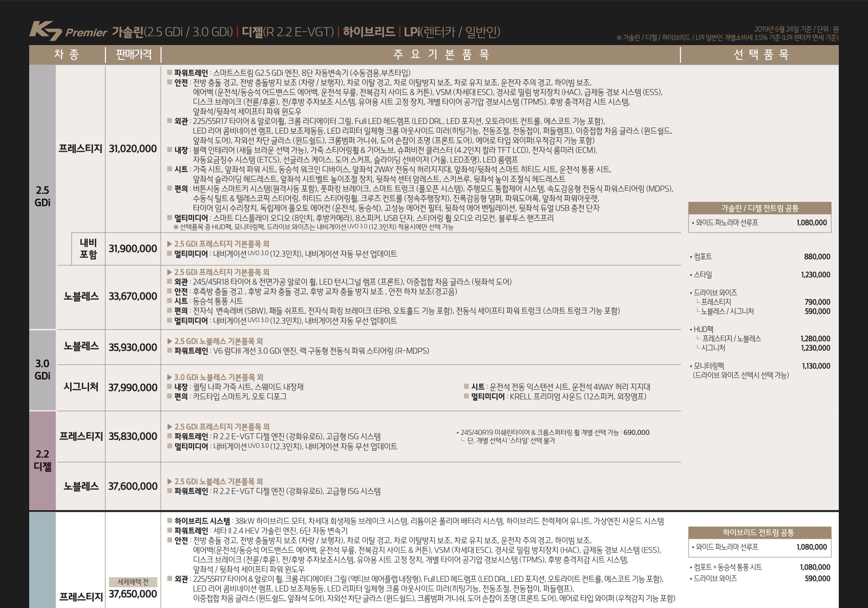Viewport: 868px width, 608px height.
Task: Click price 31,900,000 for 내비 포함
Action: [x=133, y=248]
